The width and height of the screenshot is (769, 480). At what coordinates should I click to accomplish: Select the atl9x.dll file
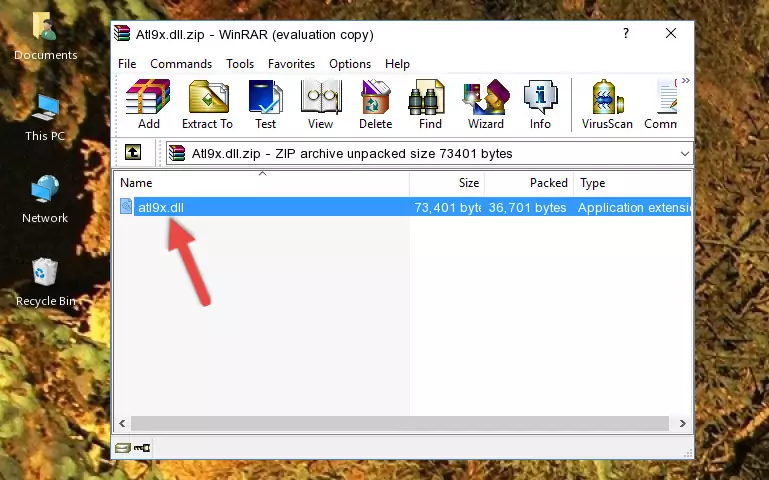tap(161, 207)
